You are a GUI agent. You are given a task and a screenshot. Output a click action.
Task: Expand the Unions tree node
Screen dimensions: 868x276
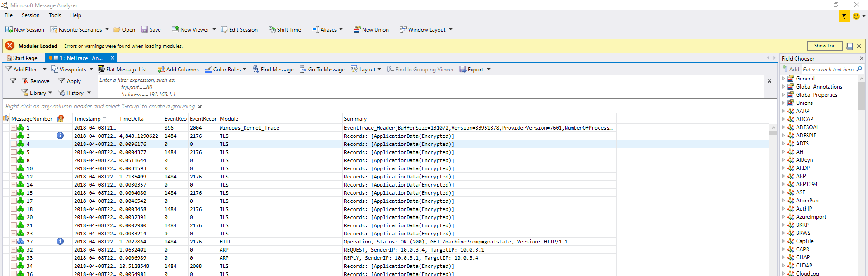784,103
